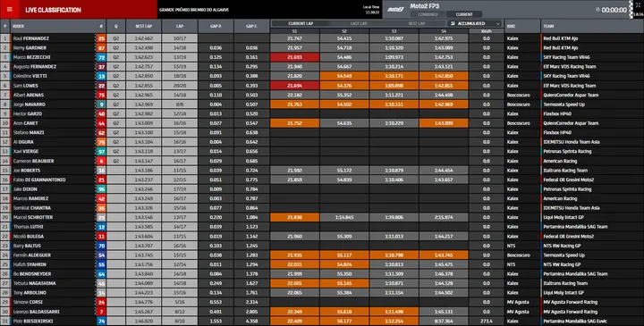Click Ai Ogura's number 79 badge
The height and width of the screenshot is (326, 644).
pyautogui.click(x=101, y=142)
